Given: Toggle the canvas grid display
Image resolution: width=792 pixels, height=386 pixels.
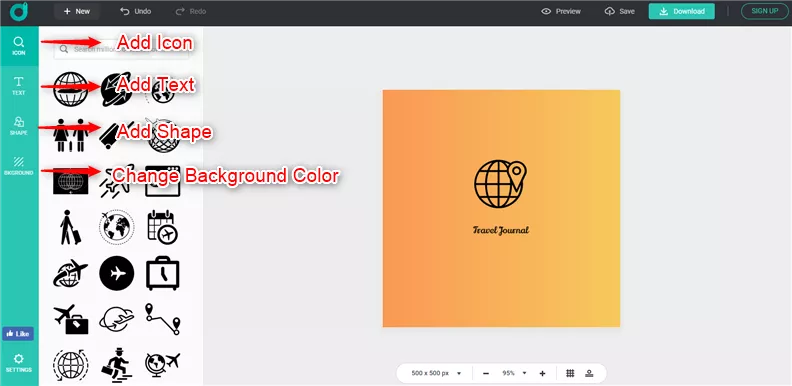Looking at the screenshot, I should click(x=570, y=373).
